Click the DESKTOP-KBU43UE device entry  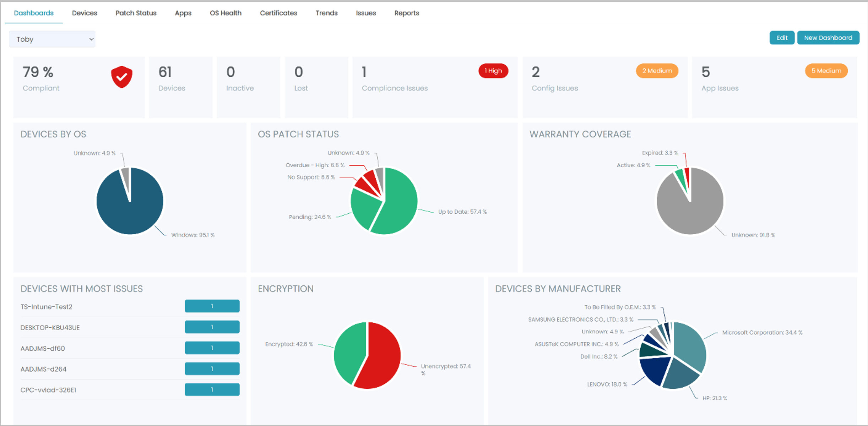click(50, 327)
